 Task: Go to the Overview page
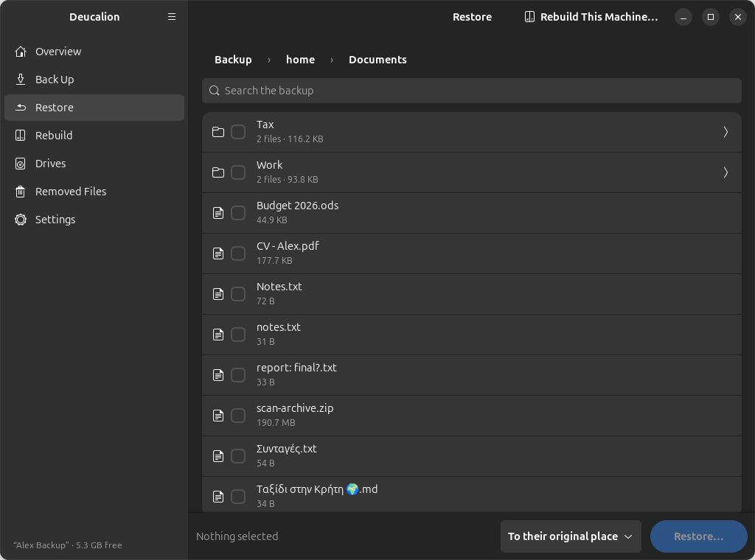[x=94, y=52]
